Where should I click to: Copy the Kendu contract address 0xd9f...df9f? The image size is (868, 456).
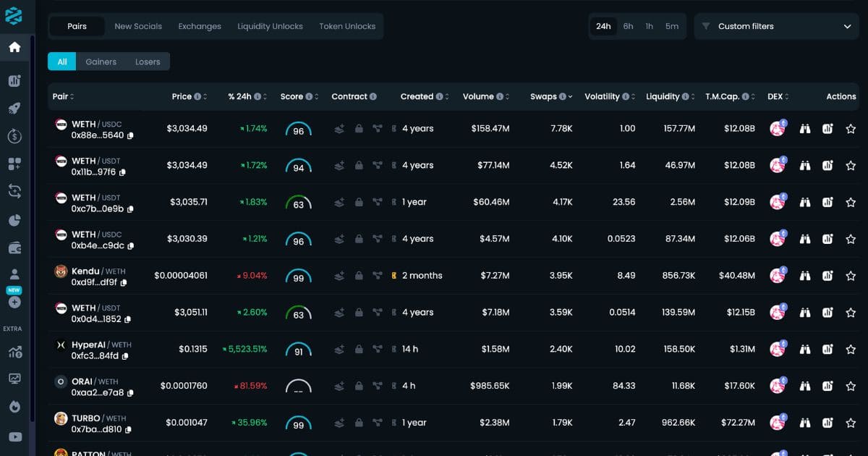pos(122,282)
